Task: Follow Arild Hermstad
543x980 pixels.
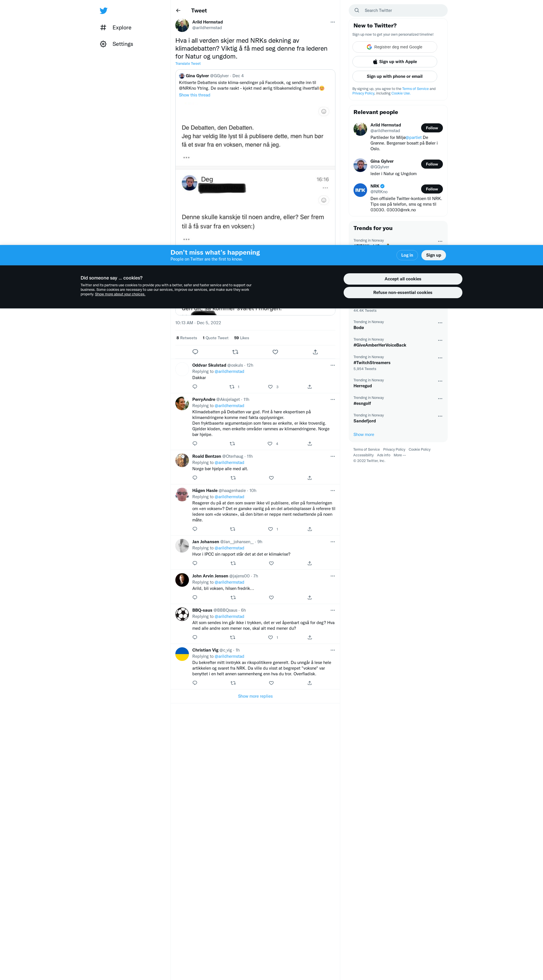Action: (432, 128)
